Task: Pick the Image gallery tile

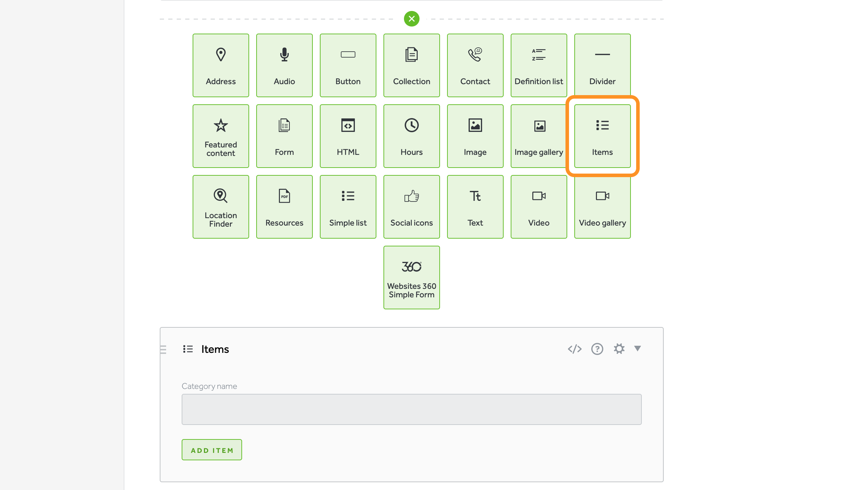Action: click(539, 136)
